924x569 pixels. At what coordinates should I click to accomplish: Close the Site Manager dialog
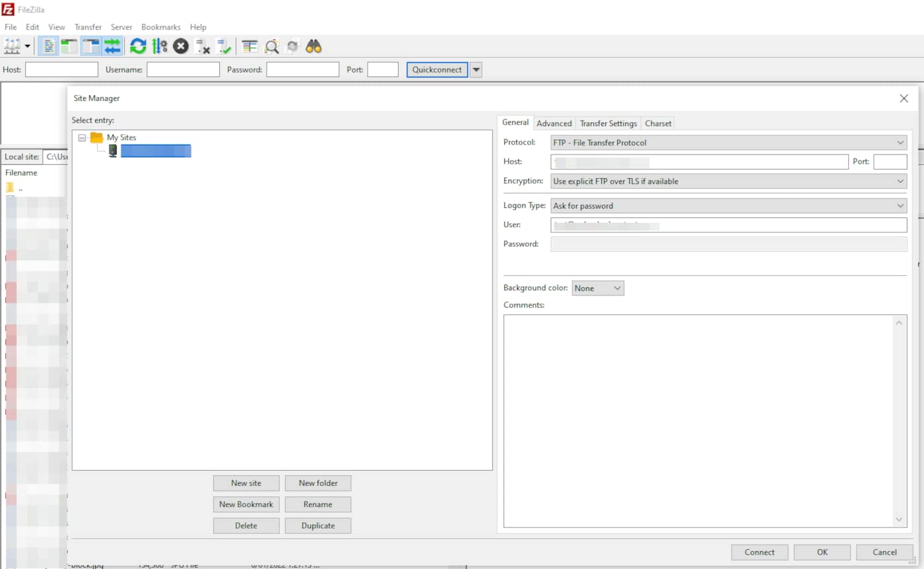pos(904,98)
